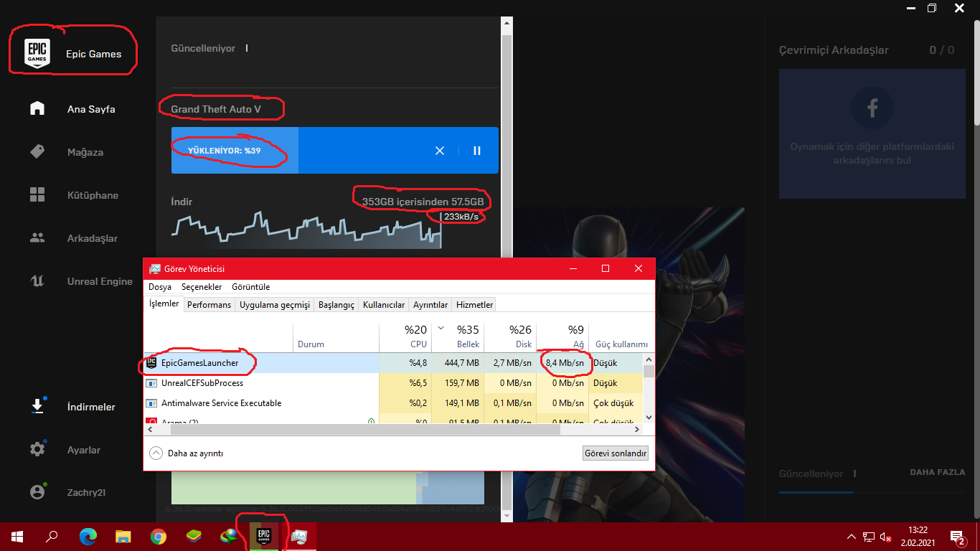Open BlueStacks from the taskbar
The height and width of the screenshot is (551, 980).
pos(194,537)
